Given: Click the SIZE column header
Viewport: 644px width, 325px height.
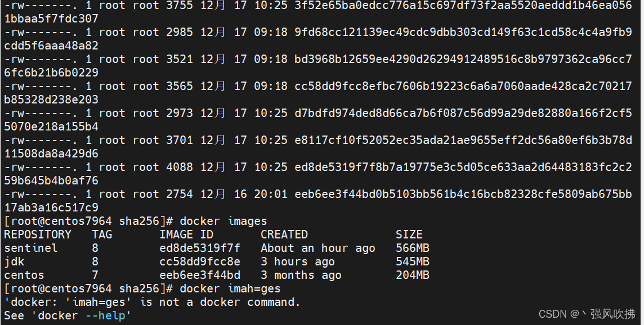Looking at the screenshot, I should click(409, 234).
